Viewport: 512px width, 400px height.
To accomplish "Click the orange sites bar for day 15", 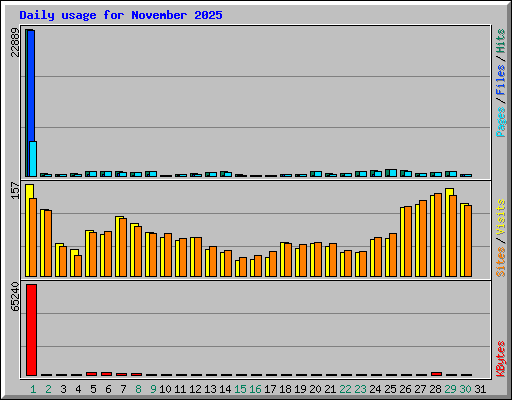I will point(243,267).
